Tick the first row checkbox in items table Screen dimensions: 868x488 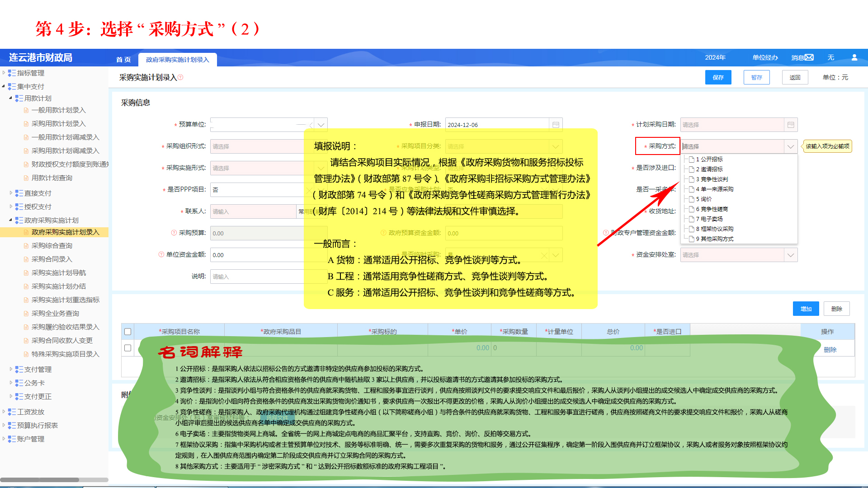(x=127, y=348)
